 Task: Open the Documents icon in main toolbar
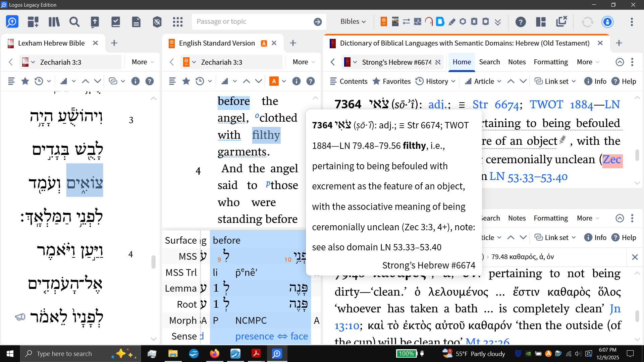pyautogui.click(x=136, y=22)
